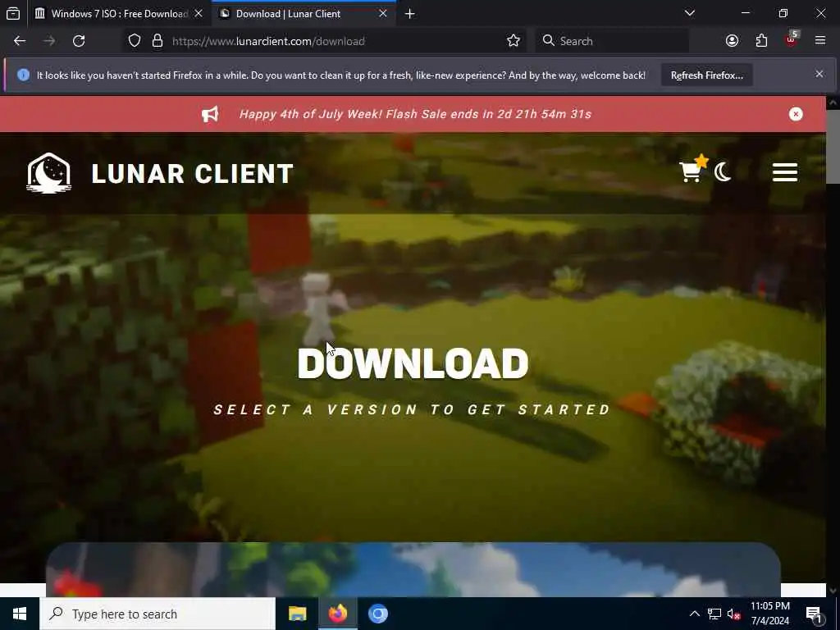Open the tracking protection shield

135,41
